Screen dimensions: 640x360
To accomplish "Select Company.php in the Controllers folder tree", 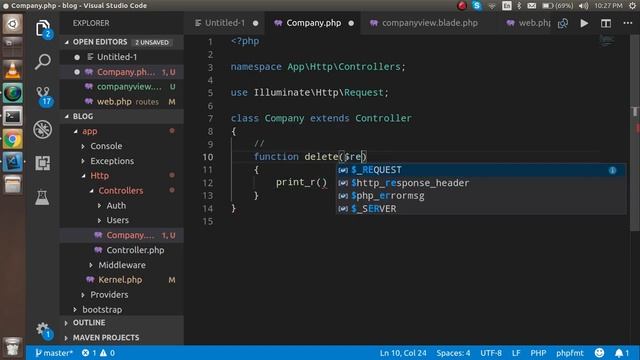I will pos(122,236).
